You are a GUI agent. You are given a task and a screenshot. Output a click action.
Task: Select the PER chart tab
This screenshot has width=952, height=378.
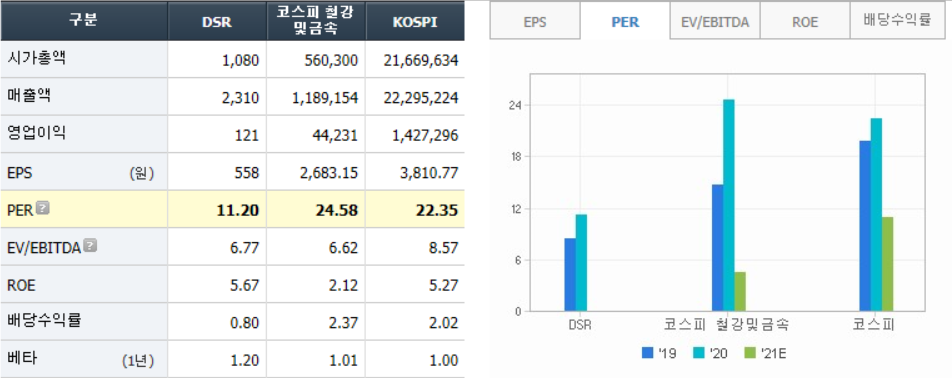pyautogui.click(x=625, y=21)
